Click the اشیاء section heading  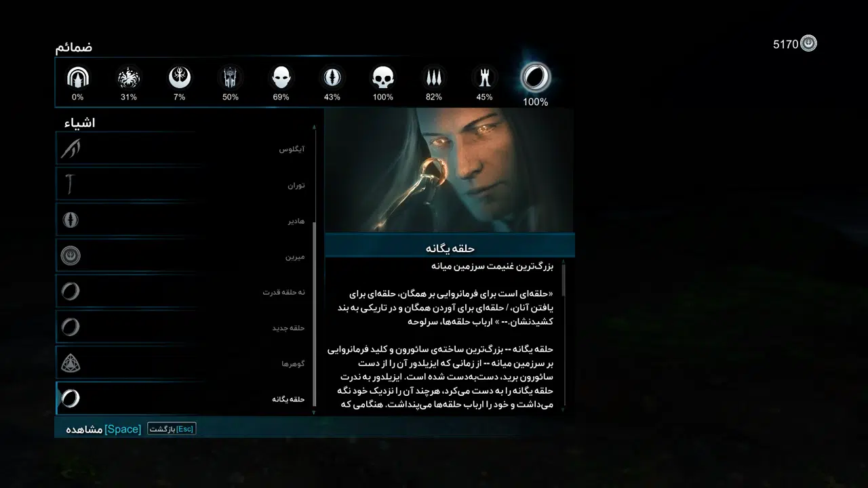80,123
